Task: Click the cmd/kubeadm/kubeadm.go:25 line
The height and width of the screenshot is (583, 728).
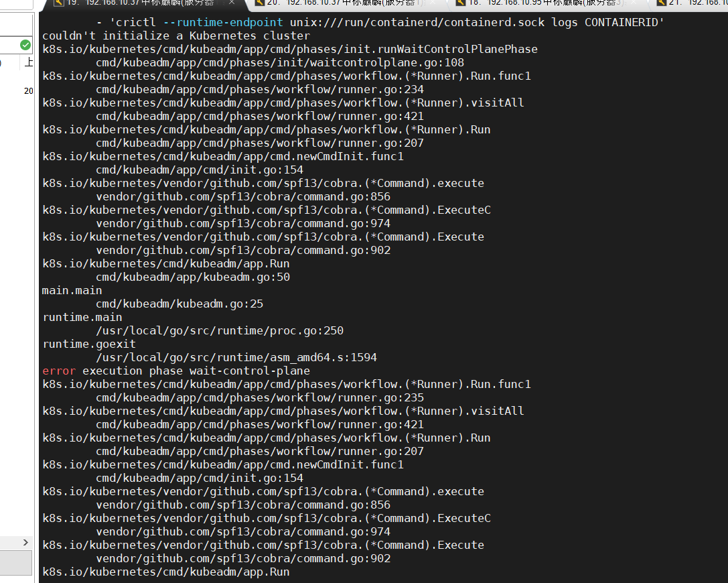Action: 179,304
